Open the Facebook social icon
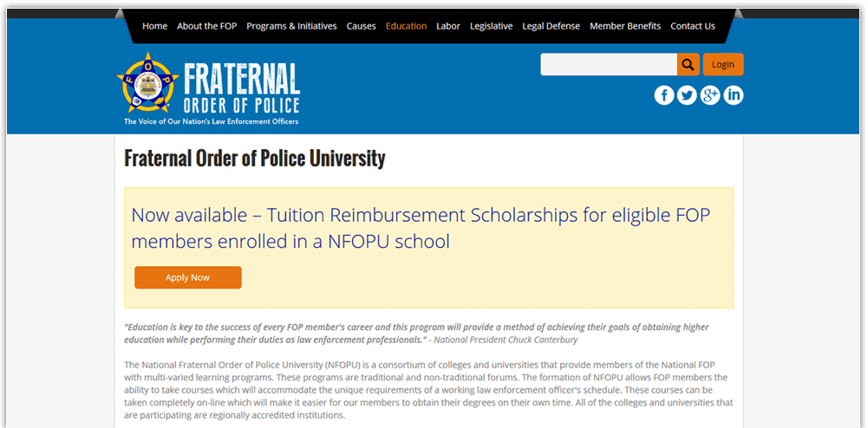 [663, 95]
